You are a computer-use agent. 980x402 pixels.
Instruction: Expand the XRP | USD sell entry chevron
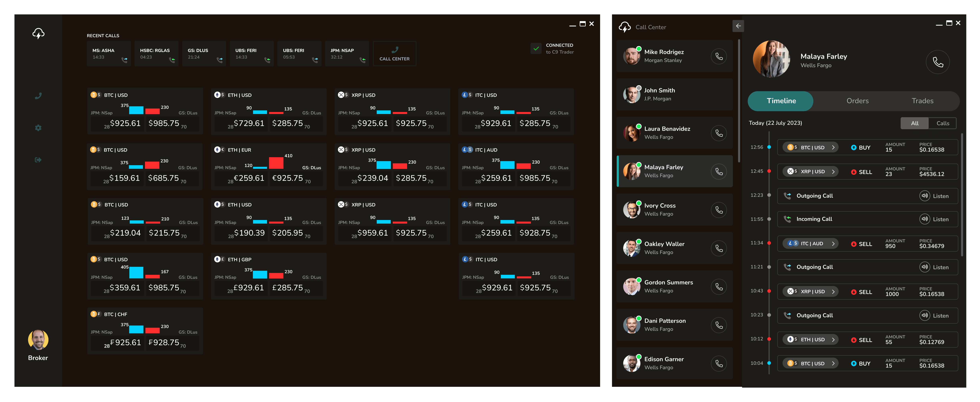point(834,171)
